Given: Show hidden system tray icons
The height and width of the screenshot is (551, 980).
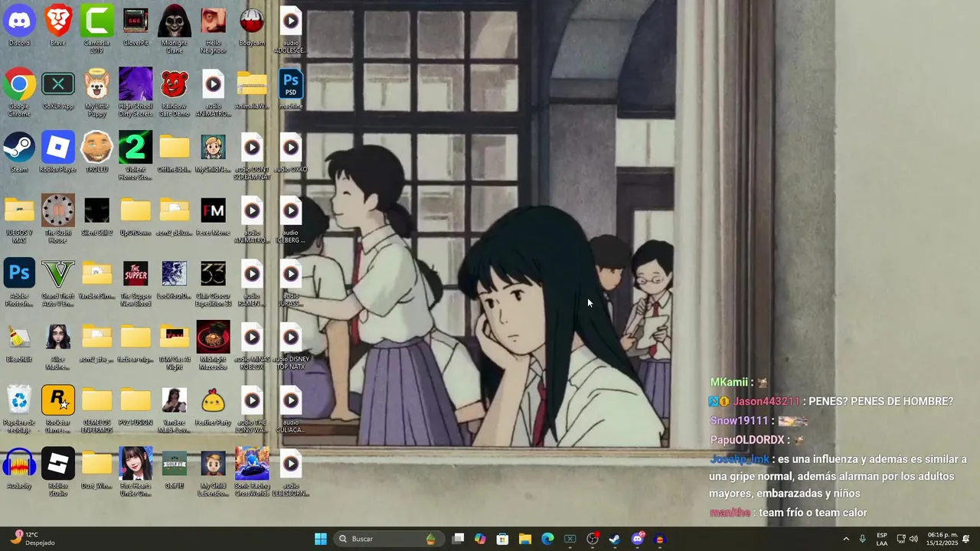Looking at the screenshot, I should 846,539.
